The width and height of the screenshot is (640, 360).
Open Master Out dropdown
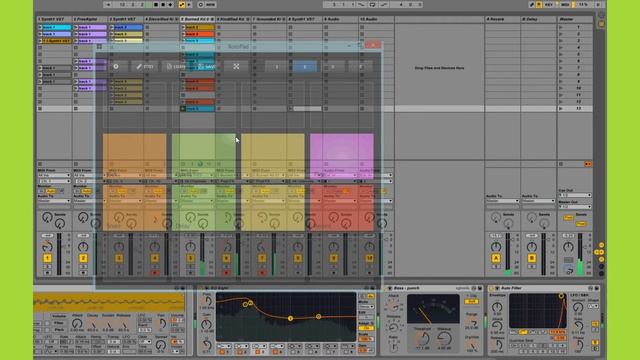575,207
